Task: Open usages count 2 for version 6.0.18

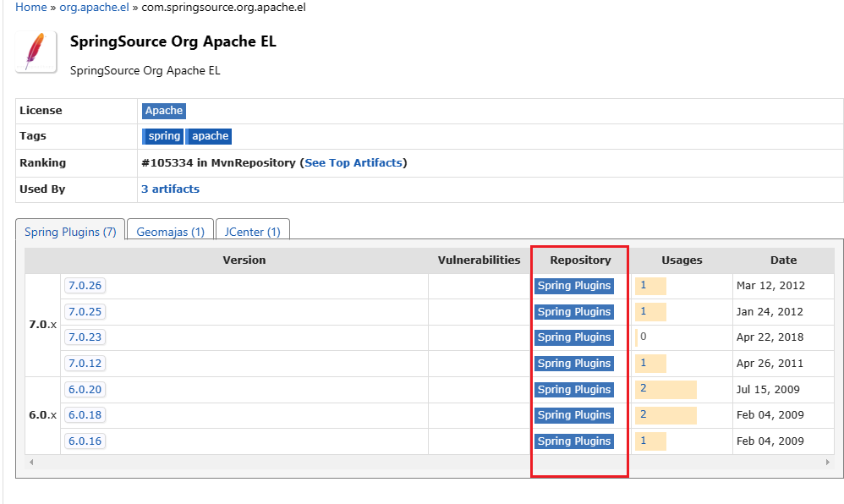Action: pos(644,414)
